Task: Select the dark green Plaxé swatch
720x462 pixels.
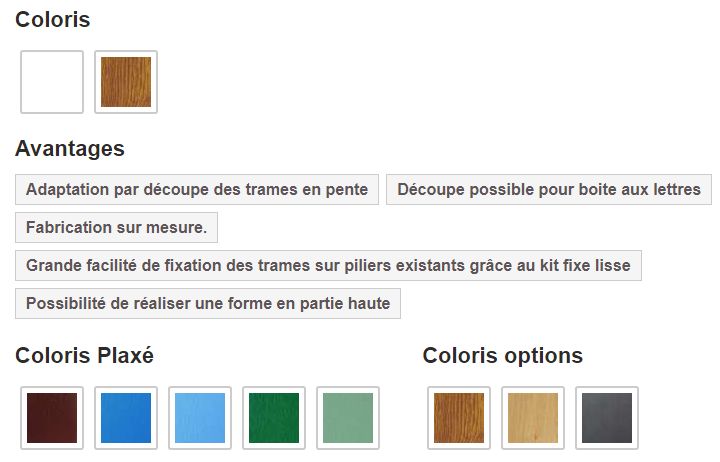Action: point(274,418)
